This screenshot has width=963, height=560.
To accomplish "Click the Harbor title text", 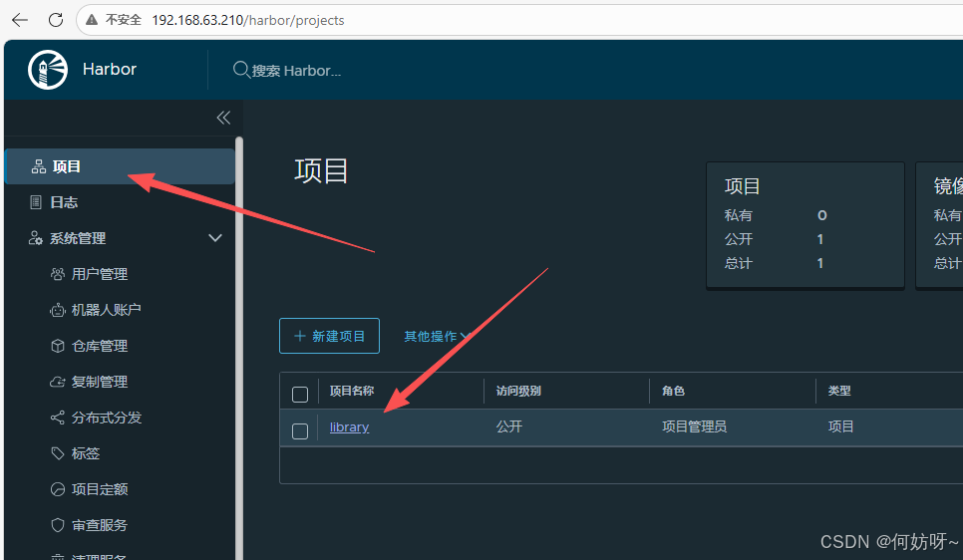I will pyautogui.click(x=110, y=70).
